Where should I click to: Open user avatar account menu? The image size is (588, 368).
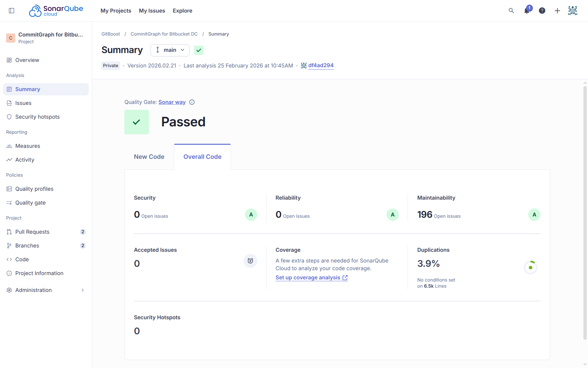tap(572, 11)
